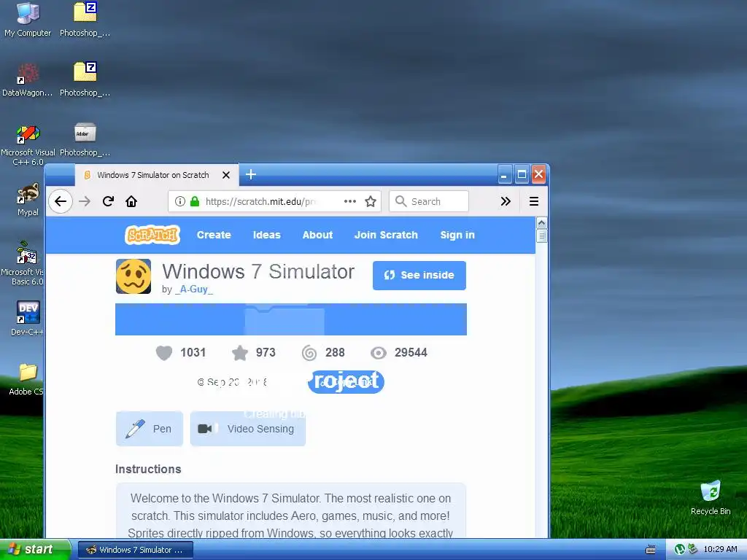Click the URL address field

point(274,201)
